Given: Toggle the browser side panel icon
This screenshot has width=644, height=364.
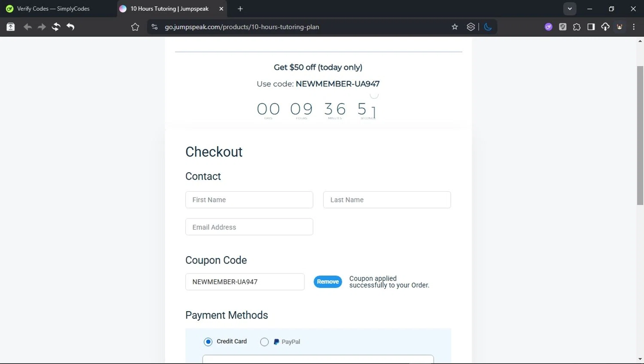Looking at the screenshot, I should tap(591, 27).
